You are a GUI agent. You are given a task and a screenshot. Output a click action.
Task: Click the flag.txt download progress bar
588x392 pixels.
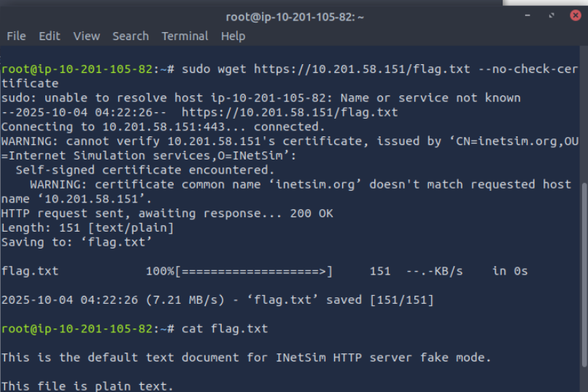pos(253,271)
